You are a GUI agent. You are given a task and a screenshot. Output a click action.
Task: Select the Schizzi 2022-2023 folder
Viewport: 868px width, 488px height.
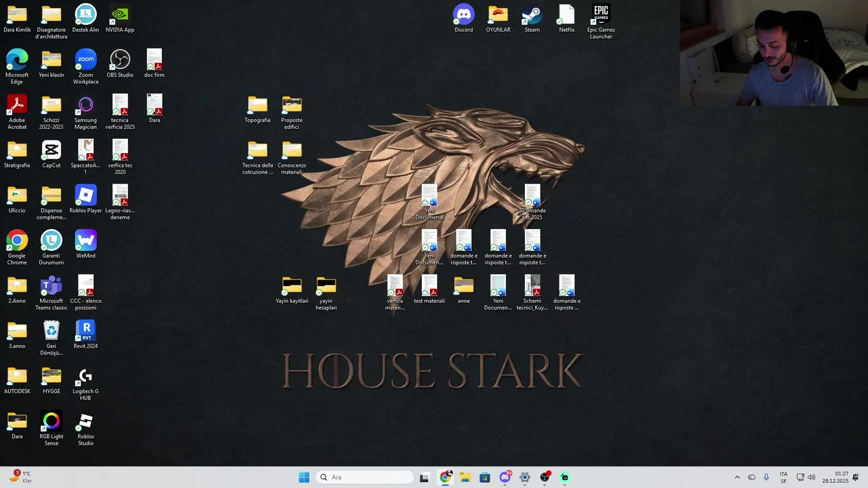(52, 112)
